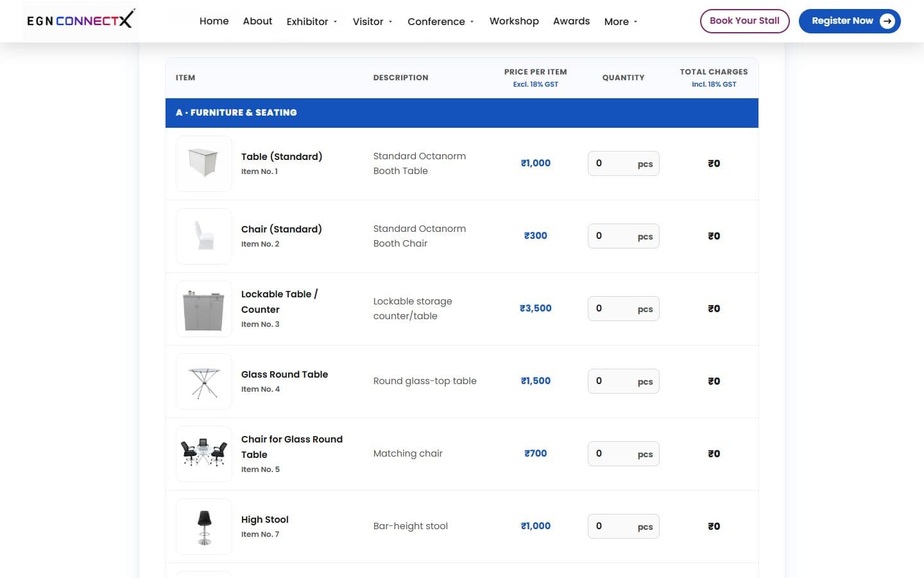This screenshot has height=578, width=924.
Task: Open the Lockable Table / Counter image
Action: click(204, 309)
